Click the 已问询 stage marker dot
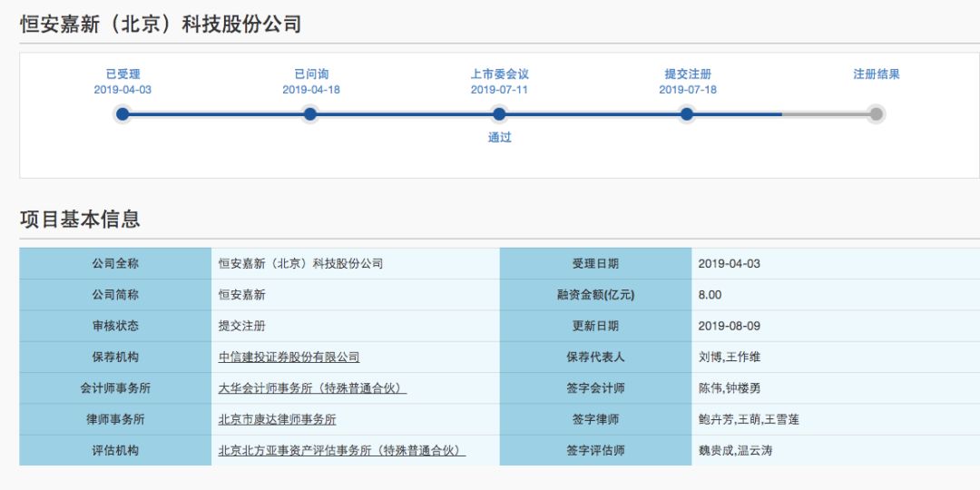 click(310, 113)
